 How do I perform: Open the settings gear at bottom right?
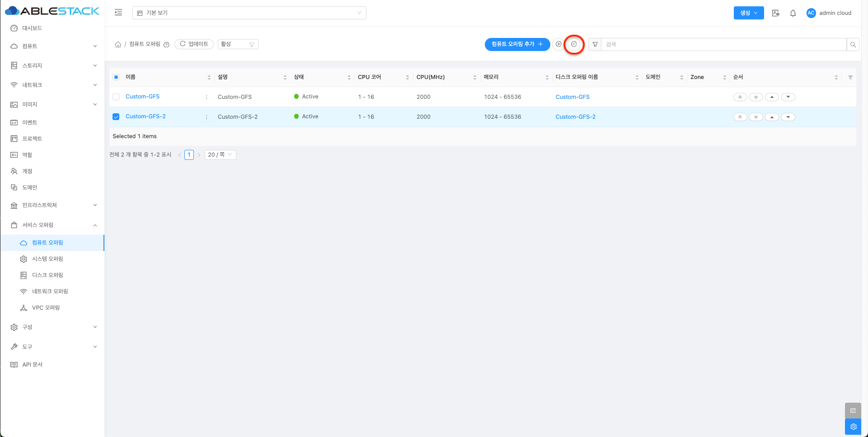[853, 427]
